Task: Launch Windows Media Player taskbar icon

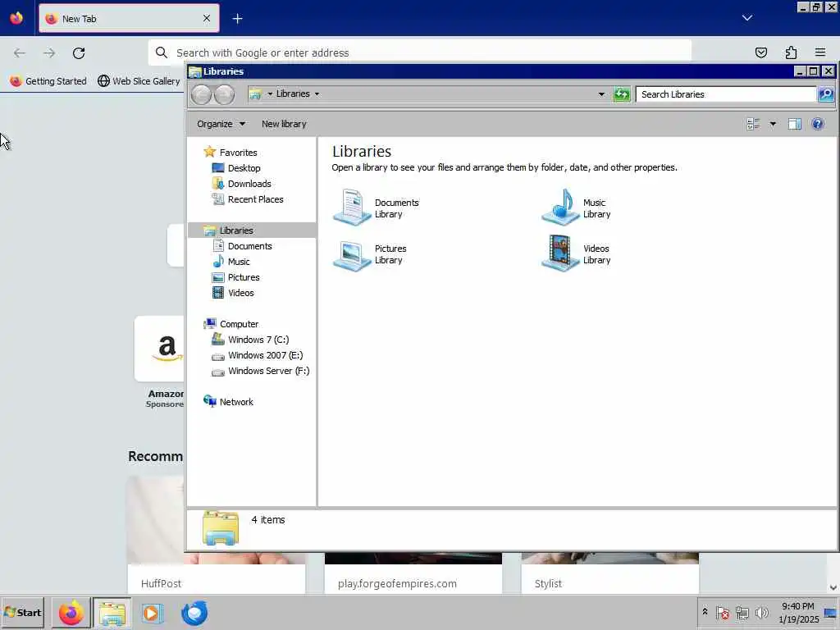Action: tap(153, 613)
